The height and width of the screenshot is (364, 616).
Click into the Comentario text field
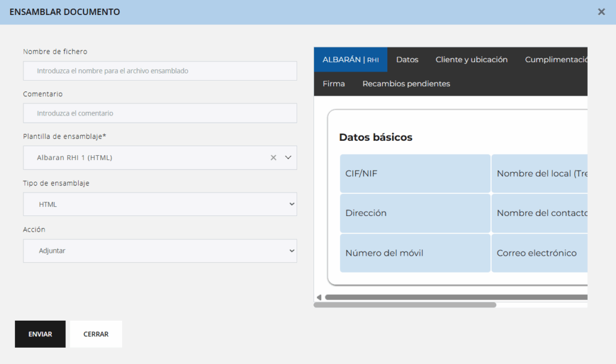(160, 113)
